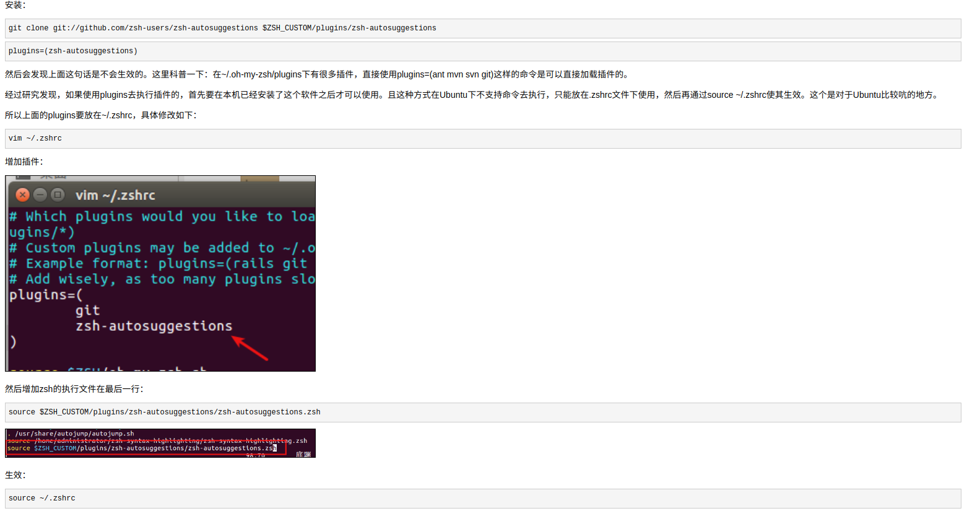The width and height of the screenshot is (980, 511).
Task: Click the paragraph starting '然后会发现上面这句话'
Action: [x=318, y=74]
